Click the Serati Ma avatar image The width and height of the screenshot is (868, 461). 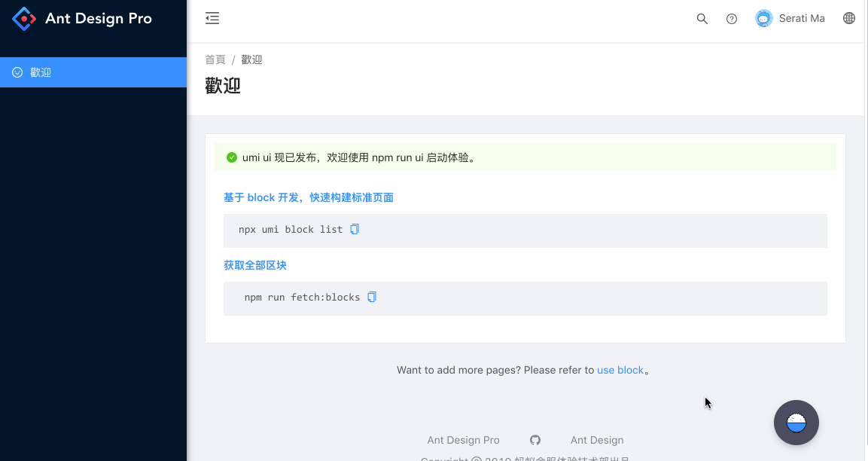[763, 18]
